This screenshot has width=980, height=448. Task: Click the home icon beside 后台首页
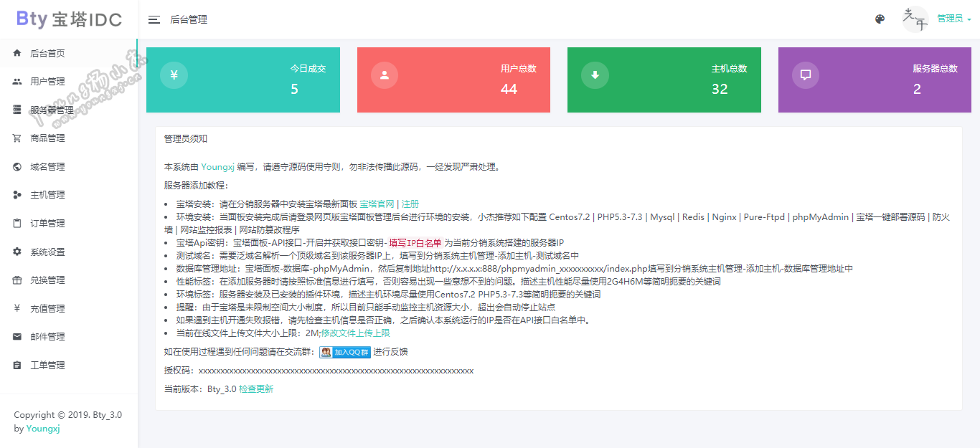coord(17,53)
